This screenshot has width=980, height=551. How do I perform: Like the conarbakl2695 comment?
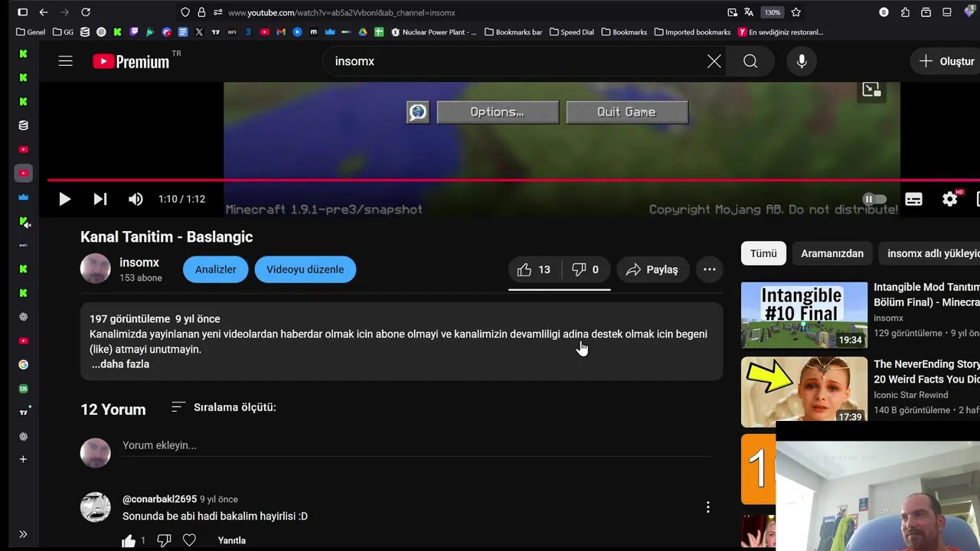coord(129,540)
